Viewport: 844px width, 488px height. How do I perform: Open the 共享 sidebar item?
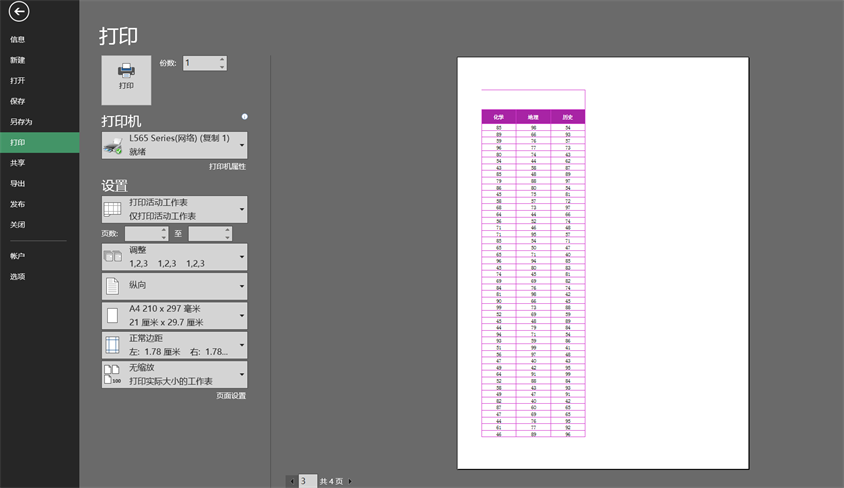point(18,163)
